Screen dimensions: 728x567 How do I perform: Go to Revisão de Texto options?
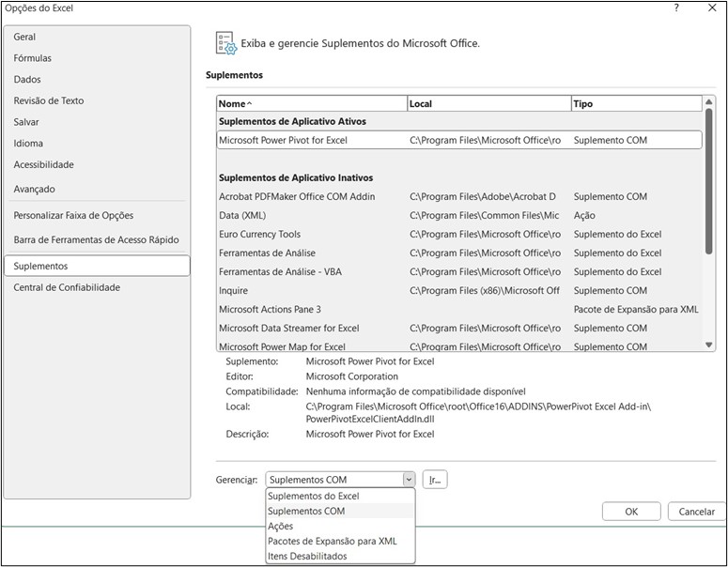pyautogui.click(x=97, y=100)
